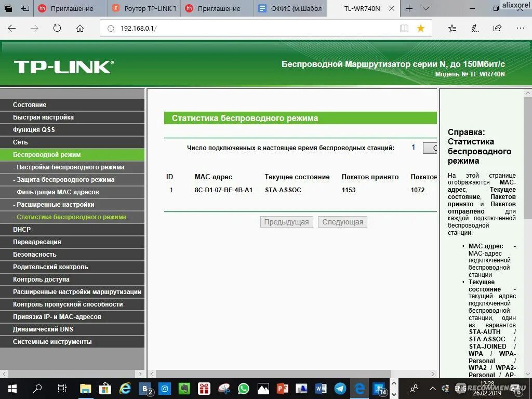Viewport: 532px width, 399px height.
Task: Open the Безопасность menu section
Action: pyautogui.click(x=72, y=255)
